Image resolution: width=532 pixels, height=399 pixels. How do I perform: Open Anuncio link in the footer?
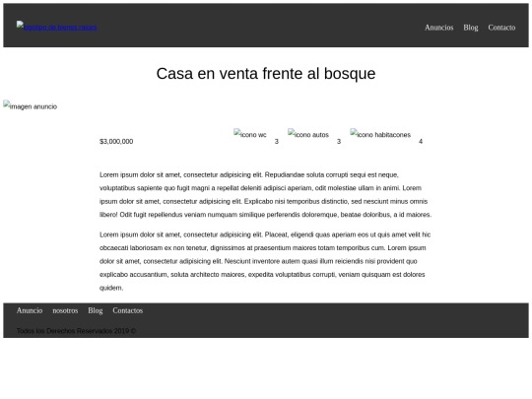(x=30, y=310)
